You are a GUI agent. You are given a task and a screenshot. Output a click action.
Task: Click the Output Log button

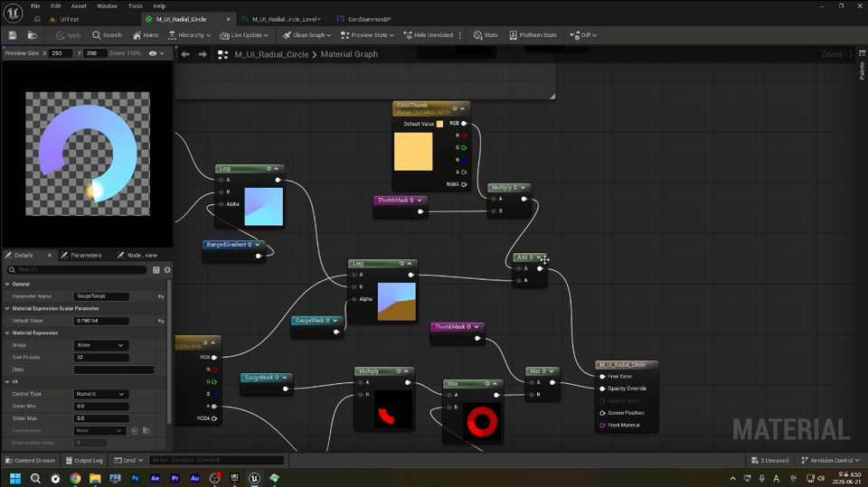(x=84, y=460)
